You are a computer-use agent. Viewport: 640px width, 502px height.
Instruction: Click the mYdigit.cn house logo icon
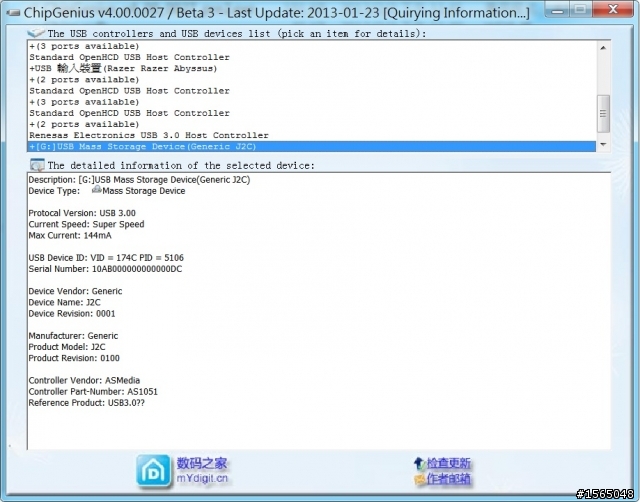point(153,471)
